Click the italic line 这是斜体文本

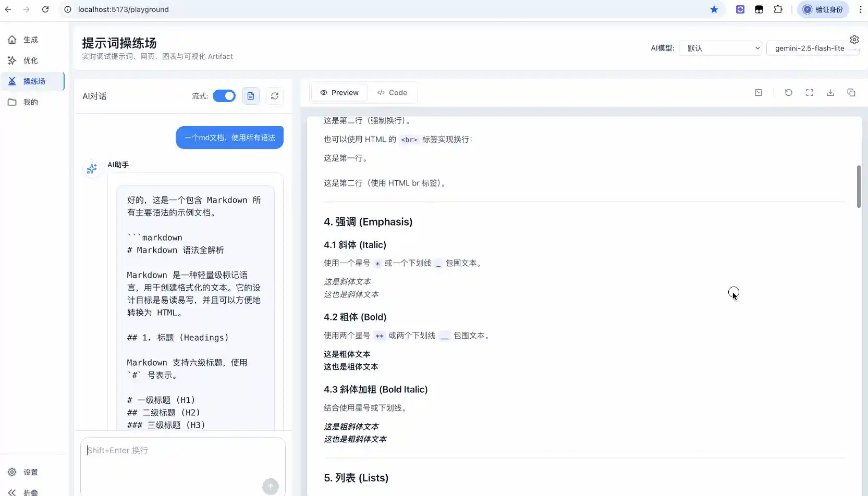[x=347, y=282]
